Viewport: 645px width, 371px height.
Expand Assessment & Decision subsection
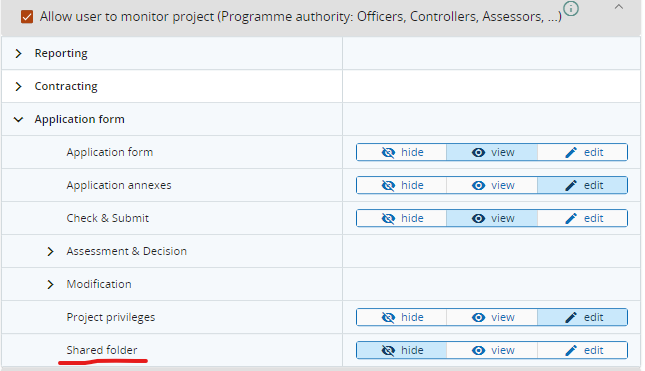tap(50, 251)
